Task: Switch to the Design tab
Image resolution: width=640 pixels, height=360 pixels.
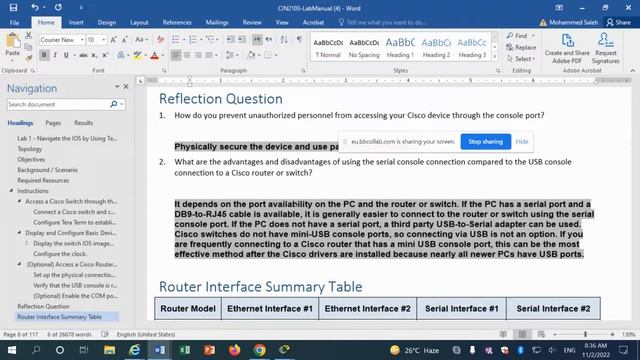Action: pos(107,22)
